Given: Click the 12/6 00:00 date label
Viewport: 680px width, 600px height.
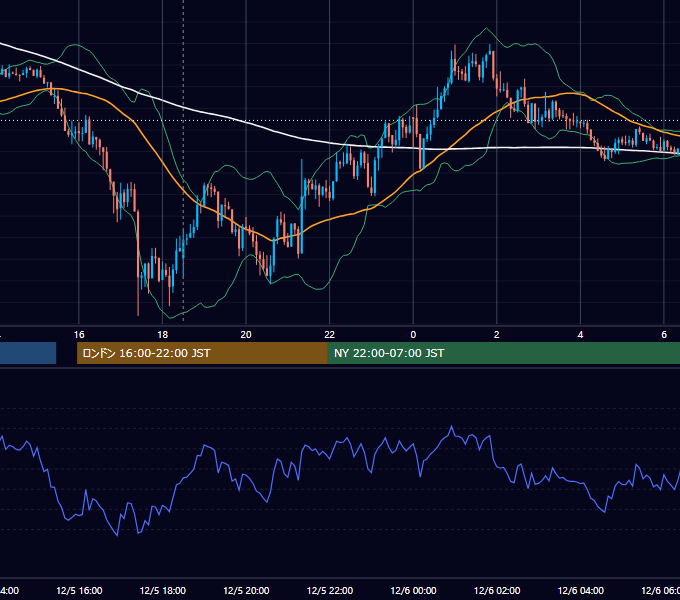Looking at the screenshot, I should (x=413, y=590).
